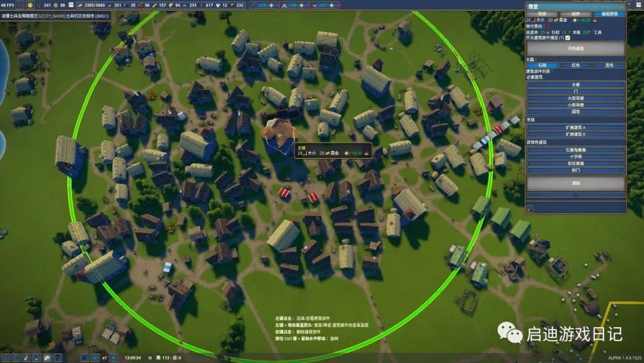Click the notification message about soldiers

(x=55, y=16)
